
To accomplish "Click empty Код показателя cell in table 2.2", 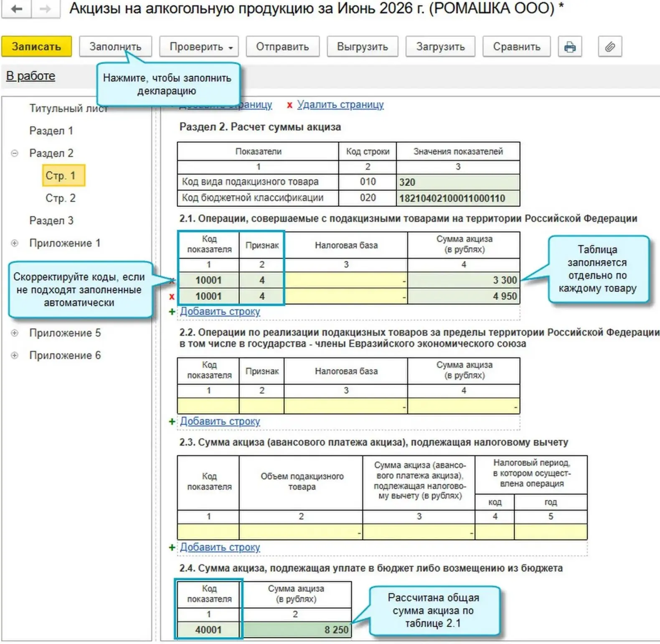I will (208, 406).
